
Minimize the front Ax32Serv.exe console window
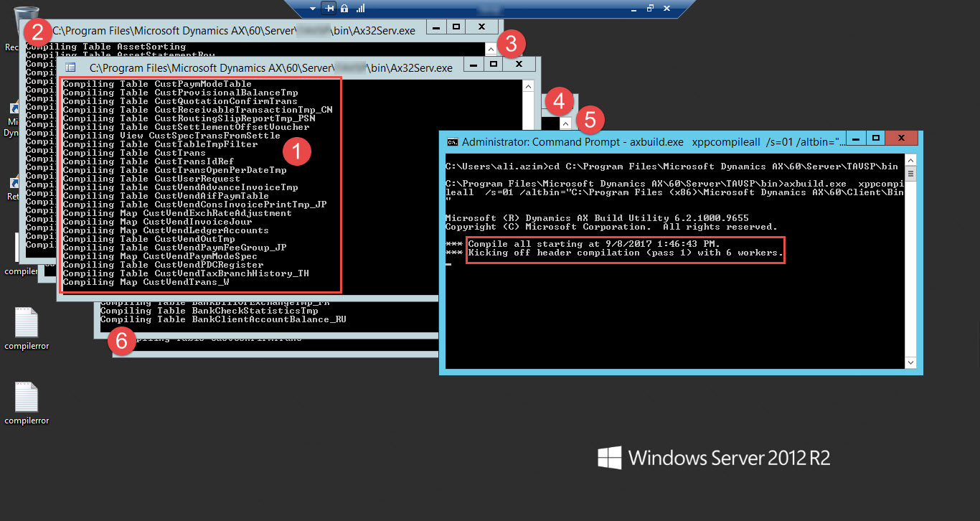(472, 64)
